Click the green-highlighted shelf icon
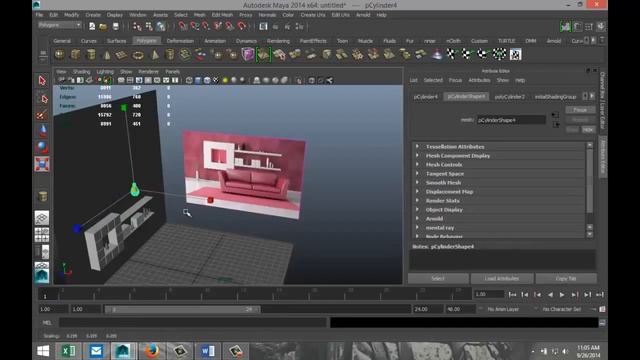Viewport: 640px width, 360px height. pos(263,54)
